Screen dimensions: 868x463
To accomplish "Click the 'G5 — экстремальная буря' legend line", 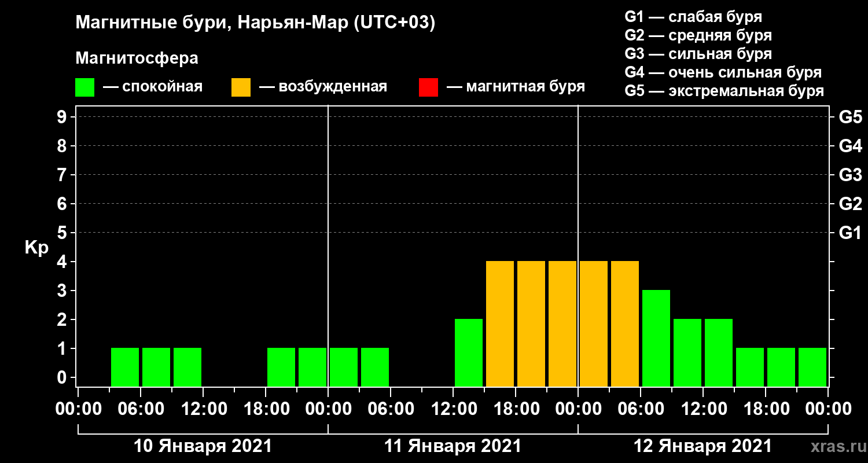I will click(x=724, y=91).
